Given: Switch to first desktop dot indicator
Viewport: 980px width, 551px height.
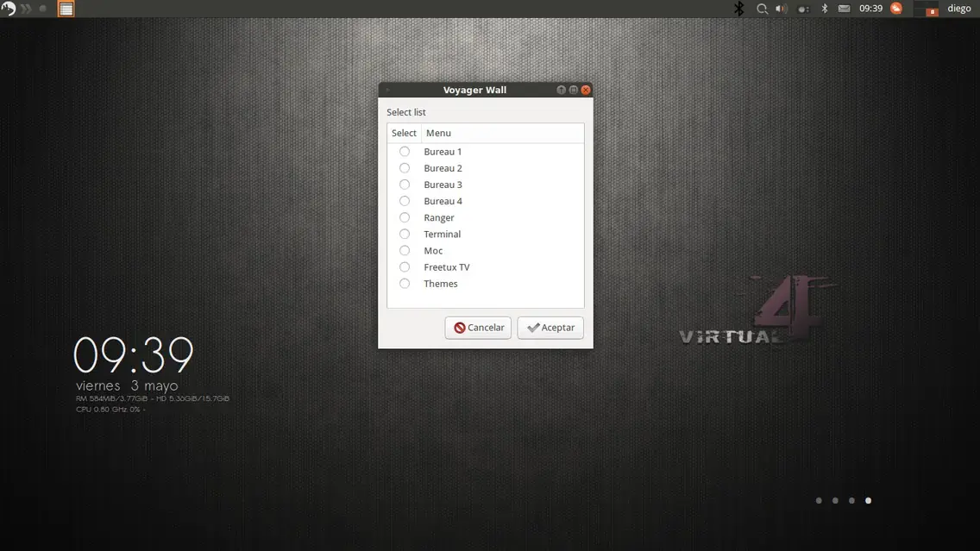Looking at the screenshot, I should click(x=819, y=500).
